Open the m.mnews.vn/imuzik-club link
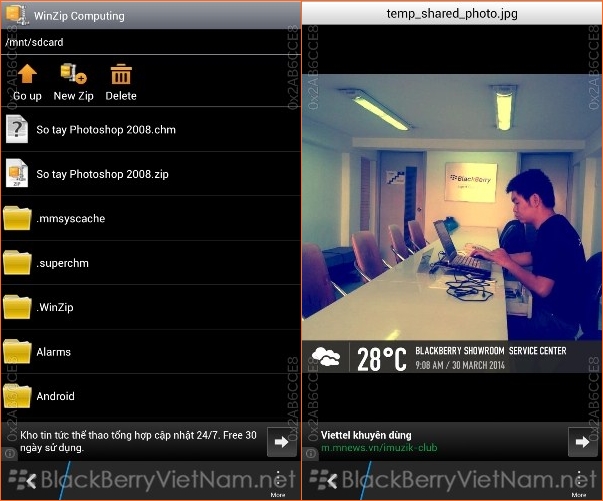The height and width of the screenshot is (501, 603). (379, 448)
